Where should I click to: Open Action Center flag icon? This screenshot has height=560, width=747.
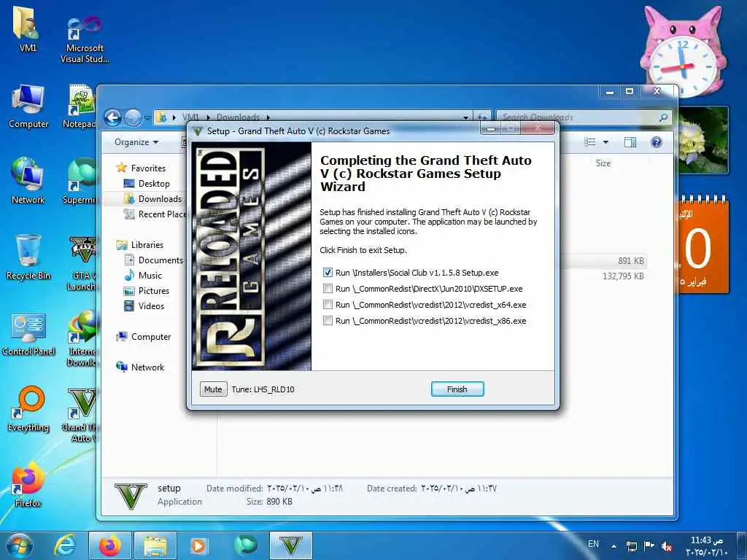(x=649, y=545)
